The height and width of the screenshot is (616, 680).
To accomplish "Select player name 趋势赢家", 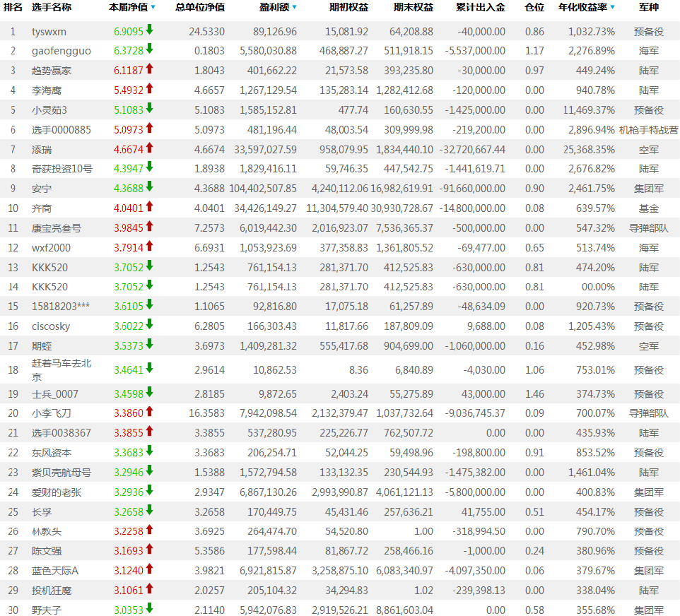I will pyautogui.click(x=51, y=71).
